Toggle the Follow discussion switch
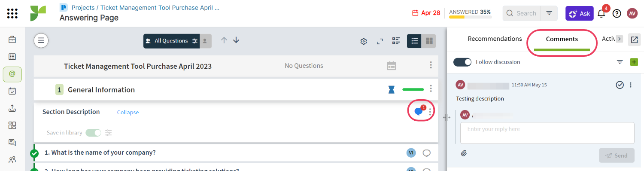The height and width of the screenshot is (171, 644). tap(462, 62)
